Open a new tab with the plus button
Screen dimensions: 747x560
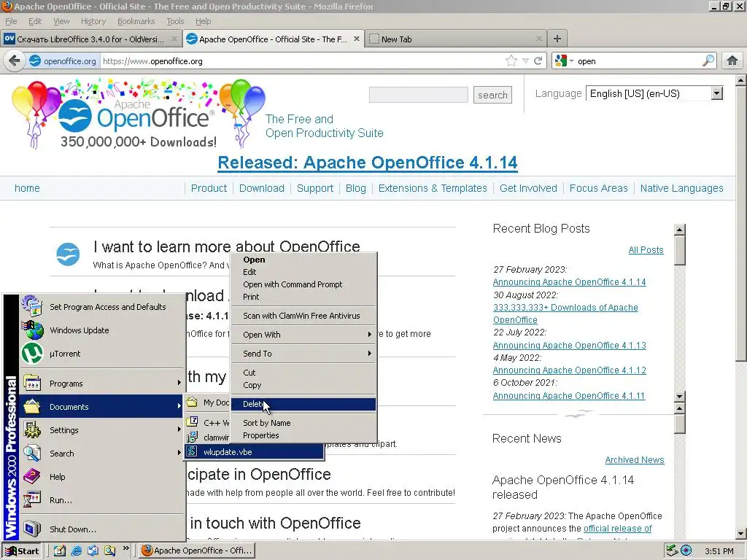point(557,39)
